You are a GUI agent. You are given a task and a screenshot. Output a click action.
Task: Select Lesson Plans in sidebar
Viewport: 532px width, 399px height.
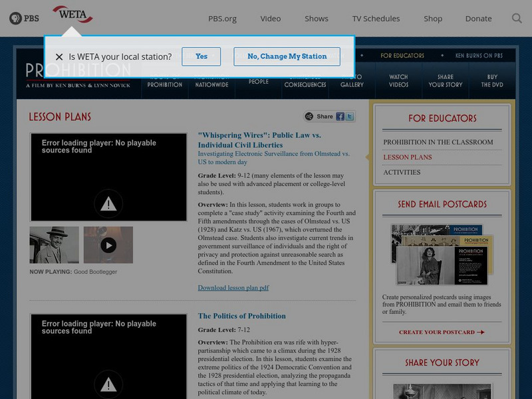[408, 157]
